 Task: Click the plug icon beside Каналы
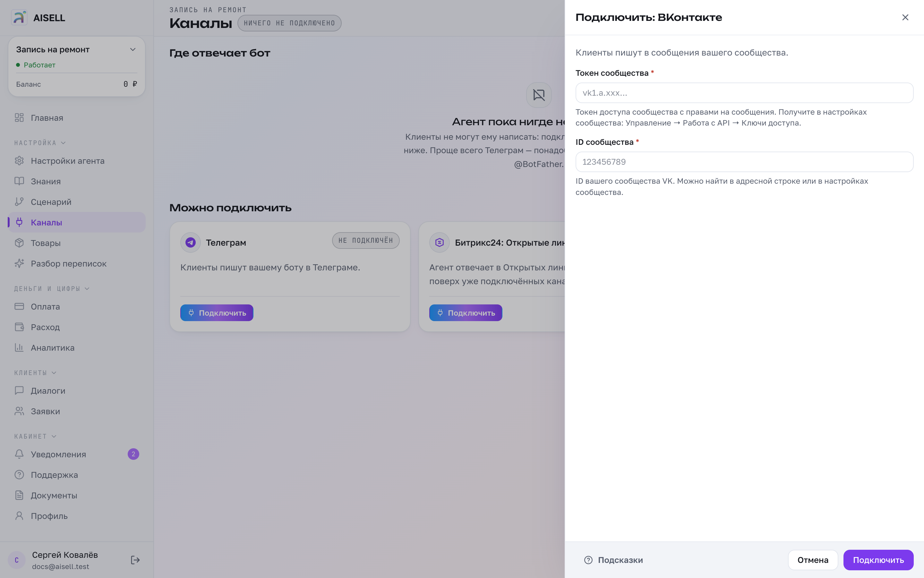tap(19, 223)
